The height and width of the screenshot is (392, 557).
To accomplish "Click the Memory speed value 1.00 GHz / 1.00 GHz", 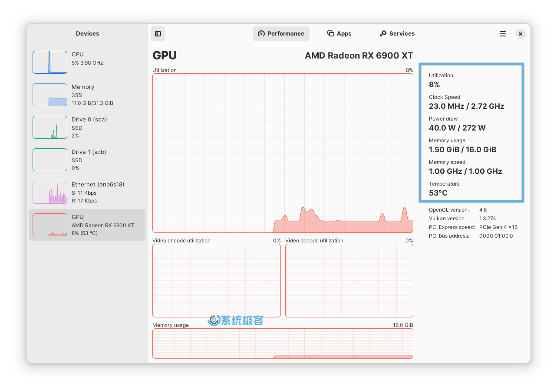I will click(x=465, y=171).
